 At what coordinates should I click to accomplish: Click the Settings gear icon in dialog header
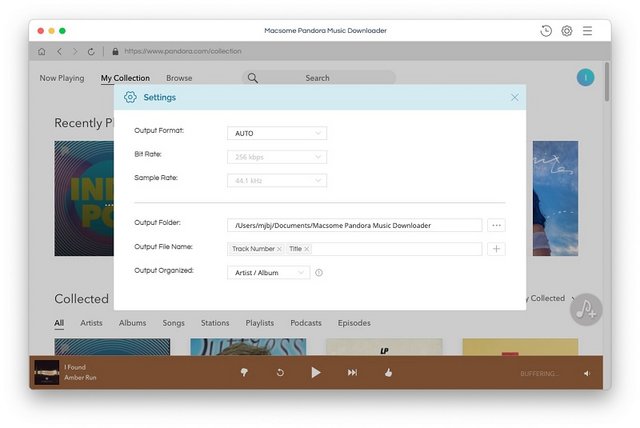pos(130,97)
